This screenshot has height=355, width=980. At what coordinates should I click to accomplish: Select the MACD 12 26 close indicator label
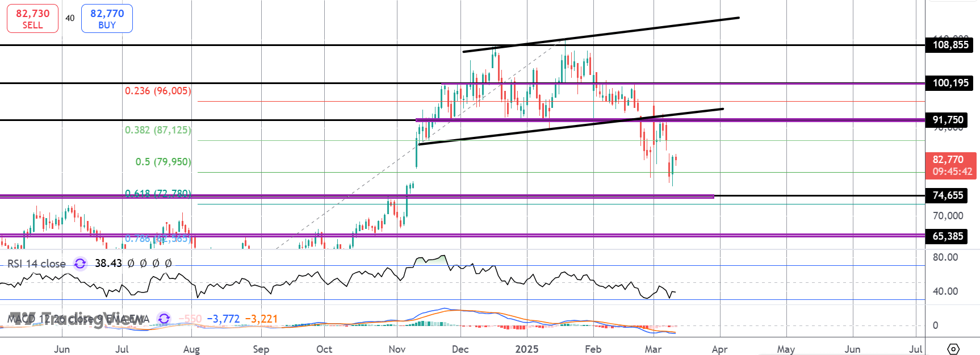[x=78, y=319]
